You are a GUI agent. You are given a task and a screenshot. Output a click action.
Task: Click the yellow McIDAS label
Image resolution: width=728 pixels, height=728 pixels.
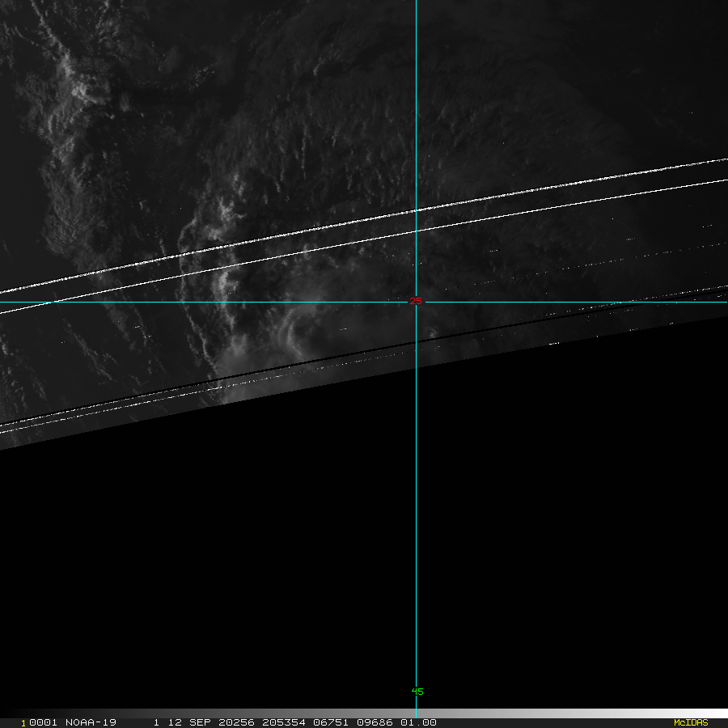tap(691, 722)
